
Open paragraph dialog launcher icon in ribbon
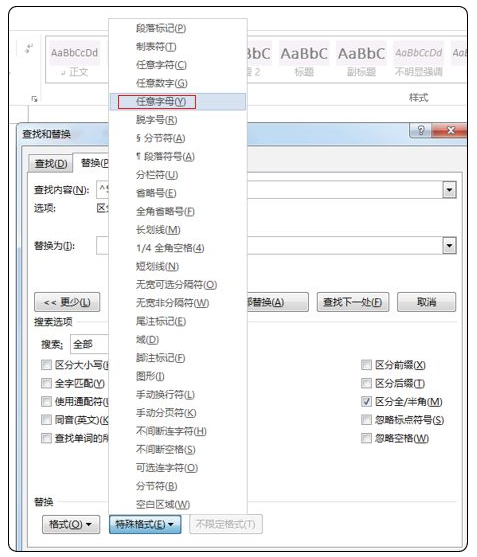pos(34,99)
